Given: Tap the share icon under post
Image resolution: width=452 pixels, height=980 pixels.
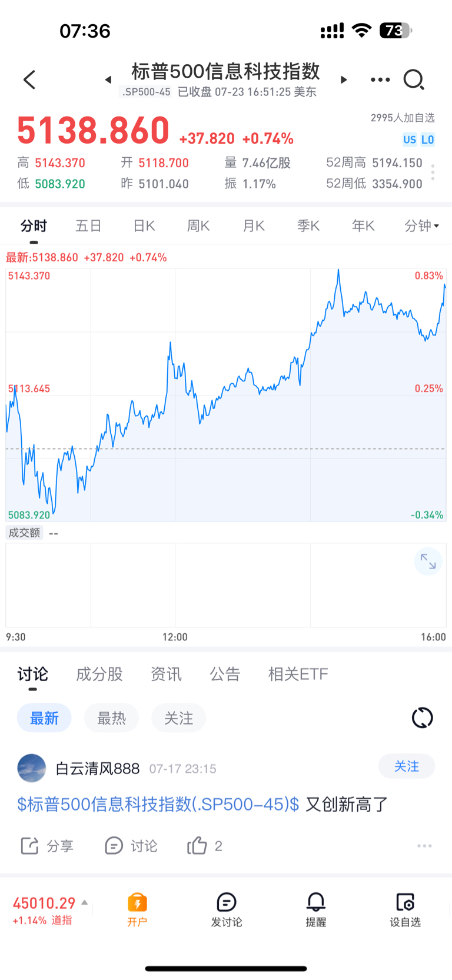Looking at the screenshot, I should coord(29,846).
